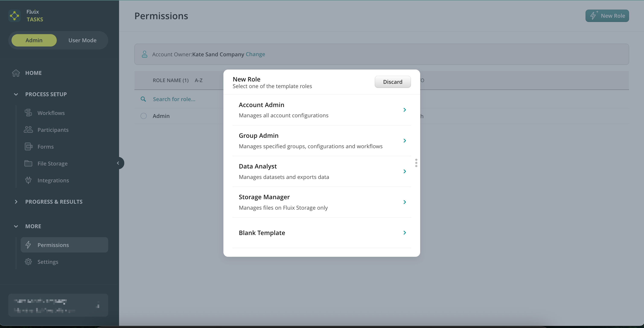Choose the Blank Template option
Image resolution: width=644 pixels, height=328 pixels.
click(x=322, y=233)
